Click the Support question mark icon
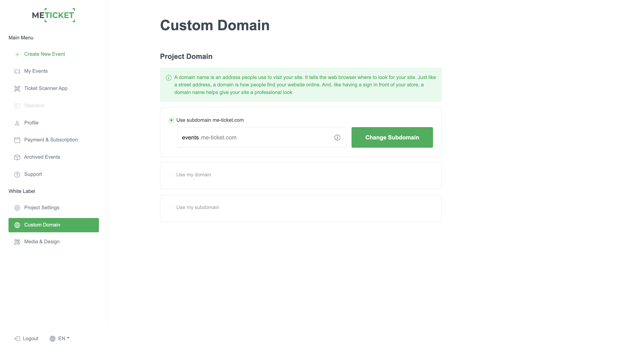The height and width of the screenshot is (363, 644). click(17, 175)
